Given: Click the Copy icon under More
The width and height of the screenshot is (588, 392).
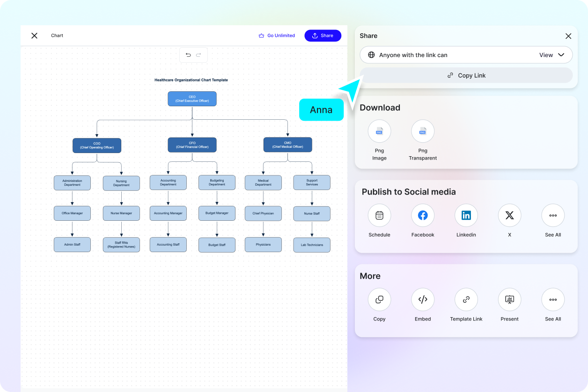Looking at the screenshot, I should coord(379,299).
